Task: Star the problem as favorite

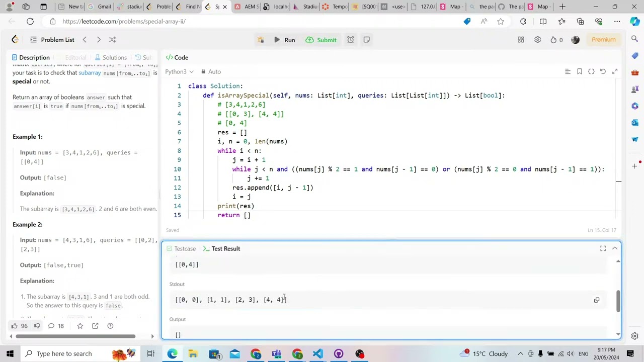Action: point(80,326)
